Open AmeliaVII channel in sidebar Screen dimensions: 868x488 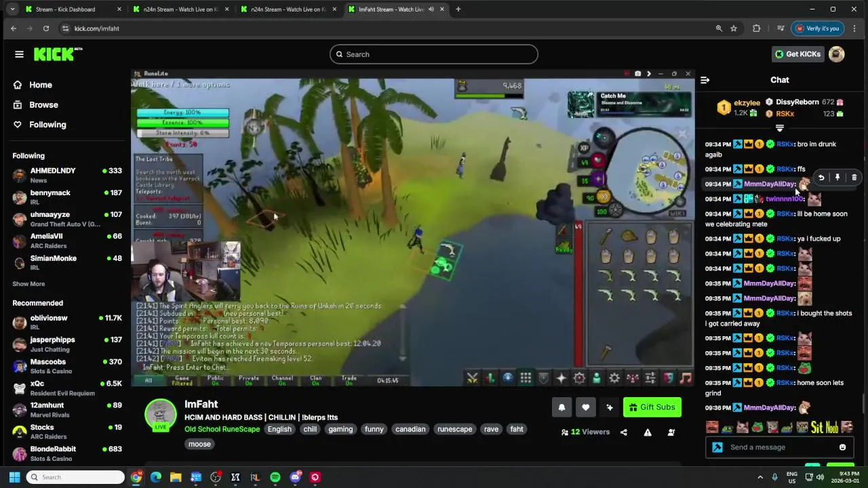point(66,241)
